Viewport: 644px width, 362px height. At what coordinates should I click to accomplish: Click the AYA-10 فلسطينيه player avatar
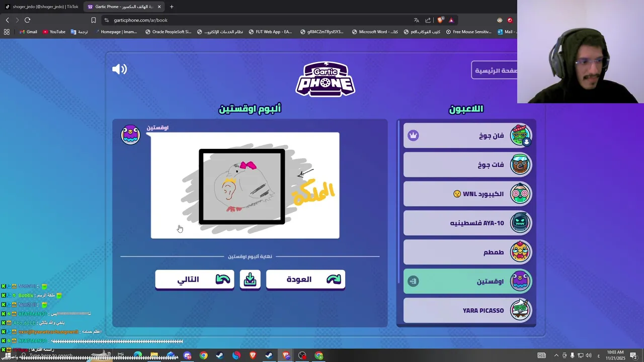pos(520,223)
